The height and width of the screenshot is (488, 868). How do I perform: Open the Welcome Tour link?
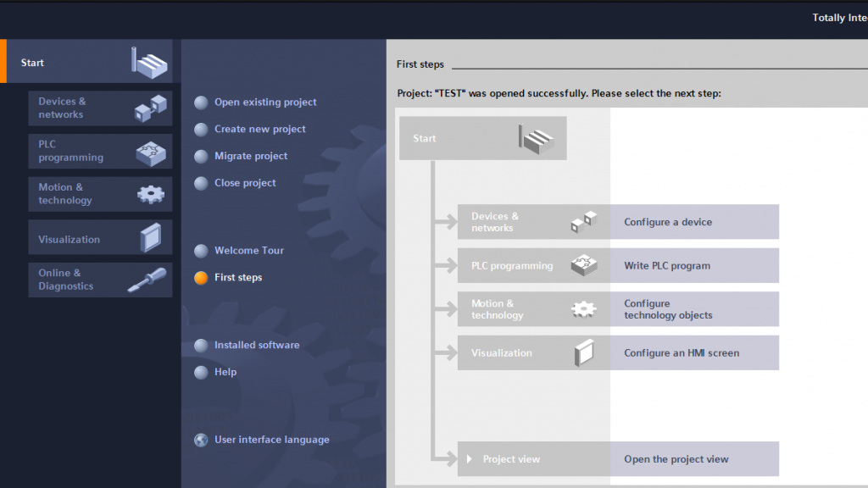click(249, 250)
